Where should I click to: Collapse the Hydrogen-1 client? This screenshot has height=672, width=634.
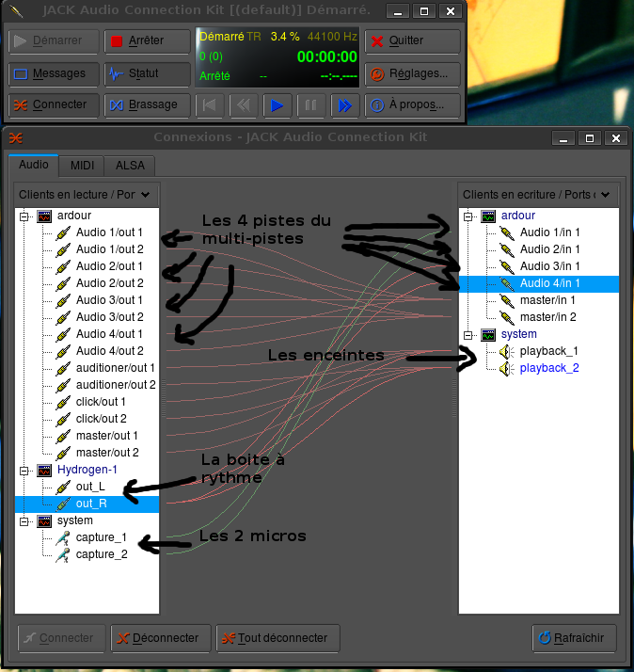[24, 471]
